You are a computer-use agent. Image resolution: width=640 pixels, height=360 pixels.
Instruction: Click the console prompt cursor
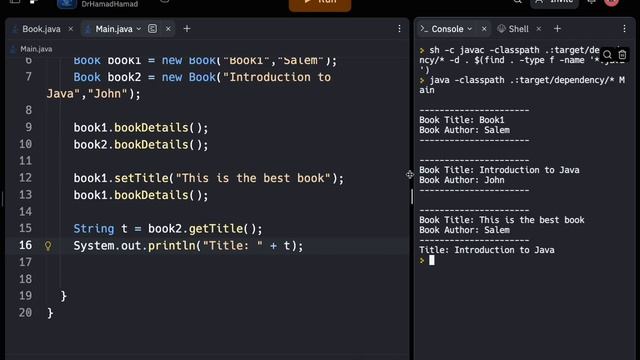tap(432, 260)
